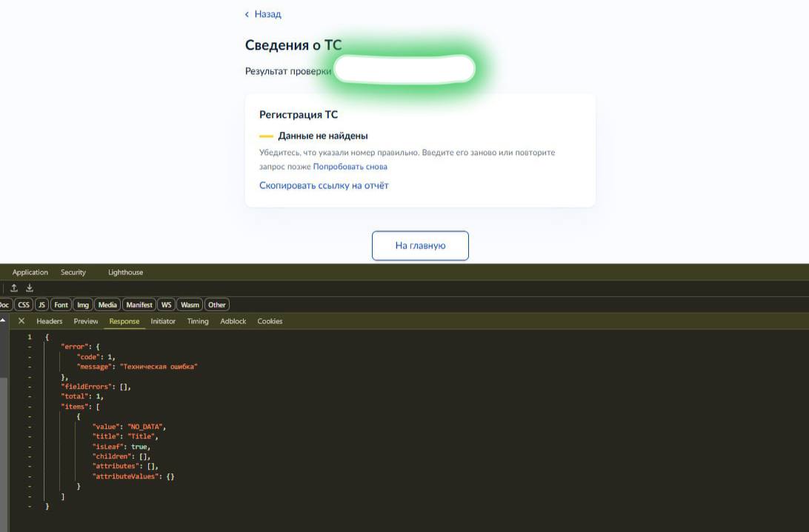Click the import HAR upload icon
The image size is (809, 532).
(14, 288)
